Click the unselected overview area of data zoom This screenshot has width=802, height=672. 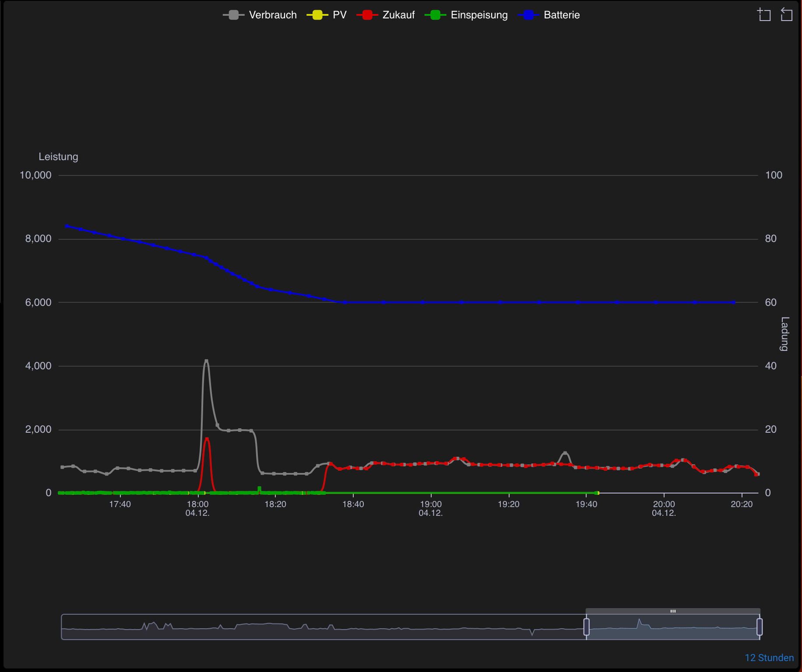pyautogui.click(x=324, y=627)
